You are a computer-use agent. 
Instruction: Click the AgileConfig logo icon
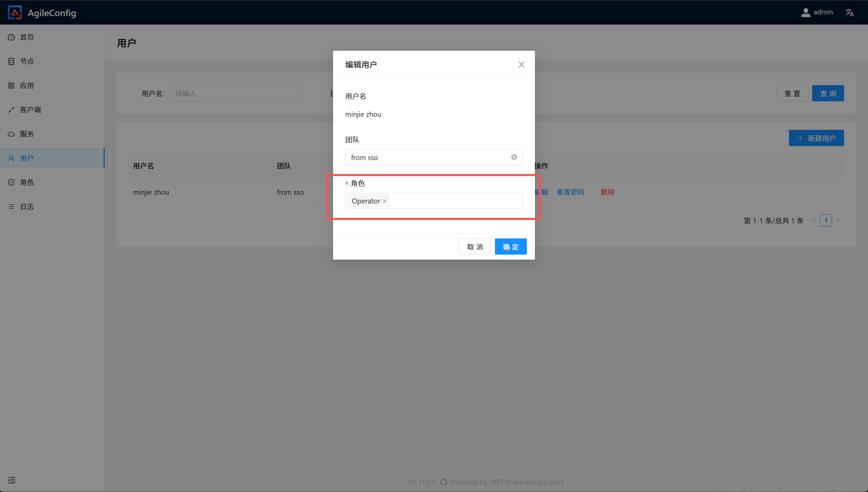point(15,12)
